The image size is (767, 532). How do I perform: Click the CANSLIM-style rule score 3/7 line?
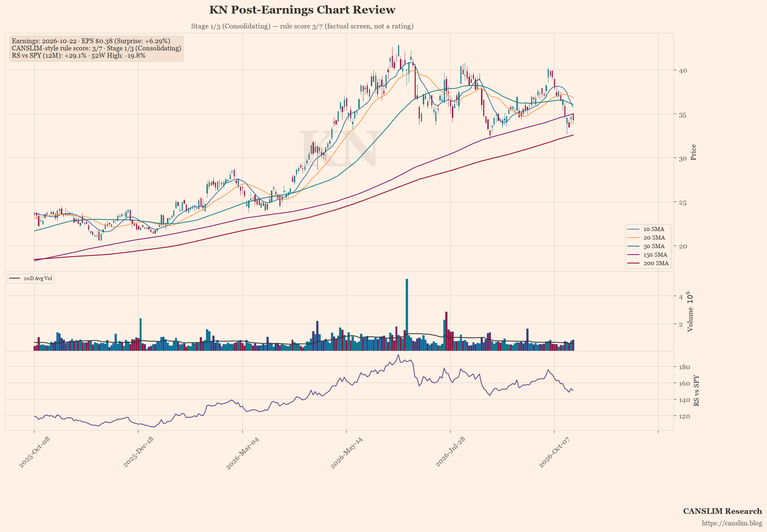(x=97, y=48)
